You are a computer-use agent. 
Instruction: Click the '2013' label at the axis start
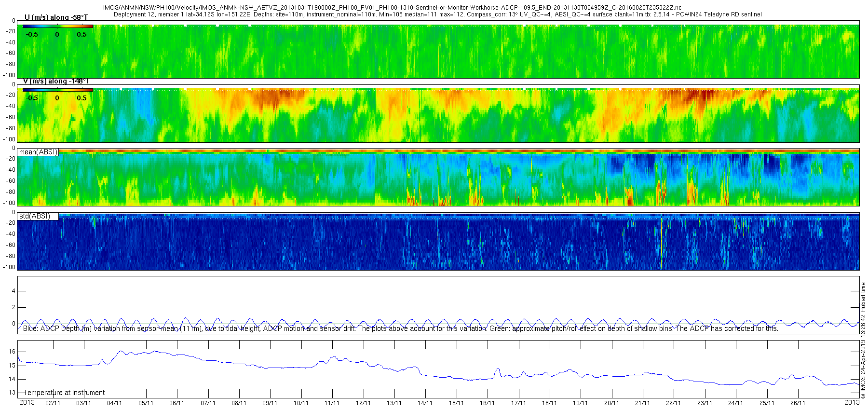point(27,402)
